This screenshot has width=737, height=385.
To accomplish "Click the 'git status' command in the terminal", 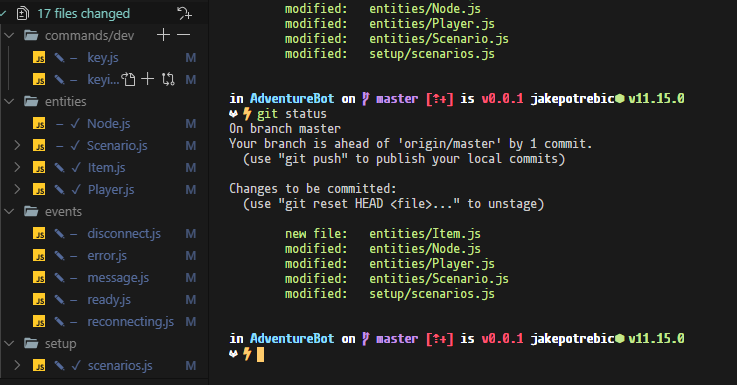I will click(291, 114).
